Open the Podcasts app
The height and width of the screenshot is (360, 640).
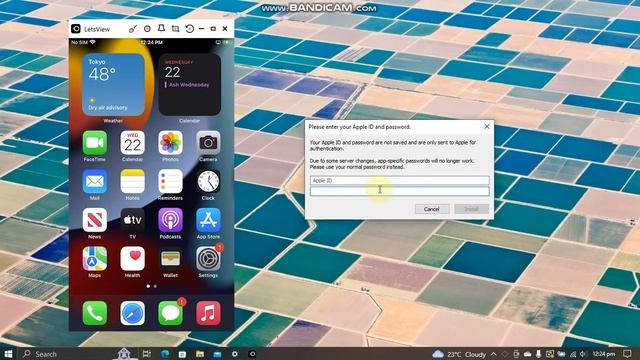tap(170, 220)
